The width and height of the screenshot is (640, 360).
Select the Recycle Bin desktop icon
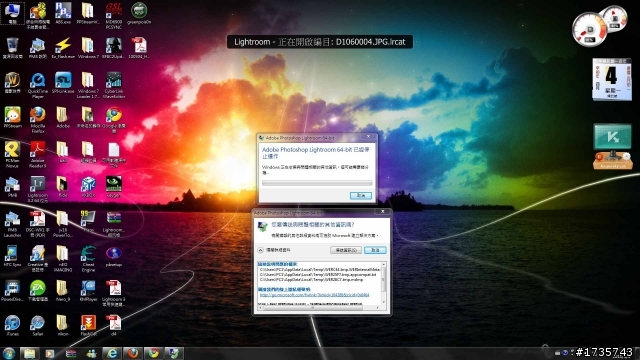pos(12,48)
